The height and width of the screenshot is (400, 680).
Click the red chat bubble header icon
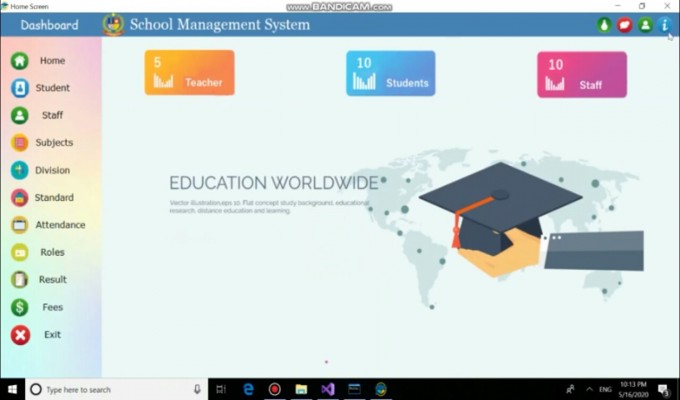click(624, 25)
